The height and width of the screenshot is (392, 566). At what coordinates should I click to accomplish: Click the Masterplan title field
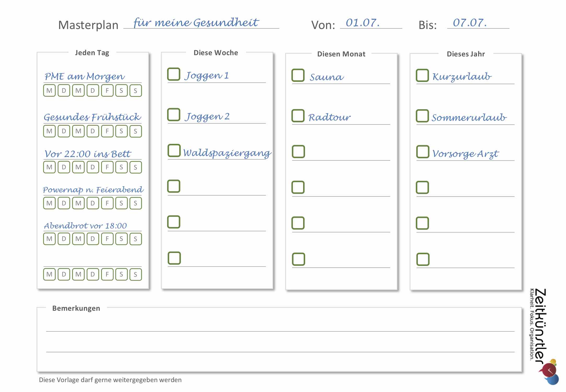pos(201,23)
